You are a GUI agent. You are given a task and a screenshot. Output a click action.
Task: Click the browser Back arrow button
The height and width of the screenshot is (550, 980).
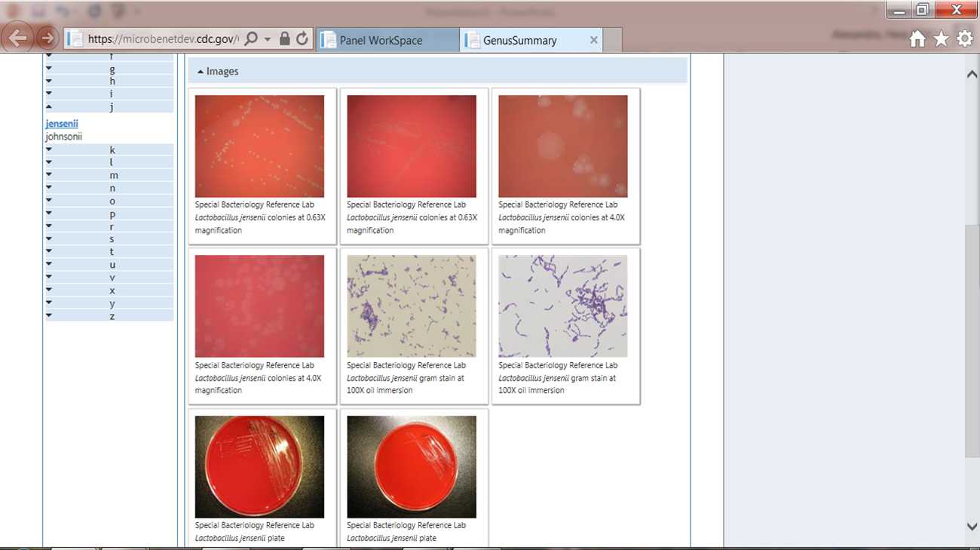[x=18, y=38]
